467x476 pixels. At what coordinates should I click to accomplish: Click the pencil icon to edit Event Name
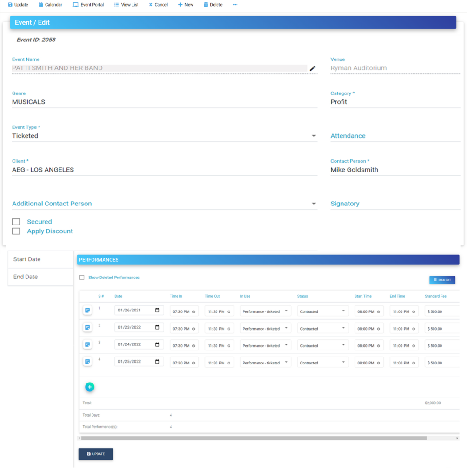313,69
